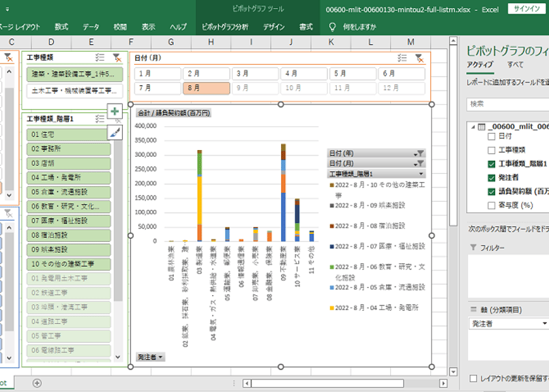Image resolution: width=549 pixels, height=392 pixels.
Task: Open the 日付 (年) legend filter dropdown
Action: coord(420,153)
